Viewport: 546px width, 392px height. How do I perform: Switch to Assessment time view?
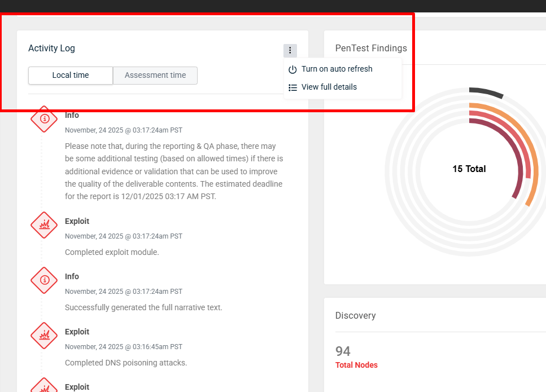point(155,76)
